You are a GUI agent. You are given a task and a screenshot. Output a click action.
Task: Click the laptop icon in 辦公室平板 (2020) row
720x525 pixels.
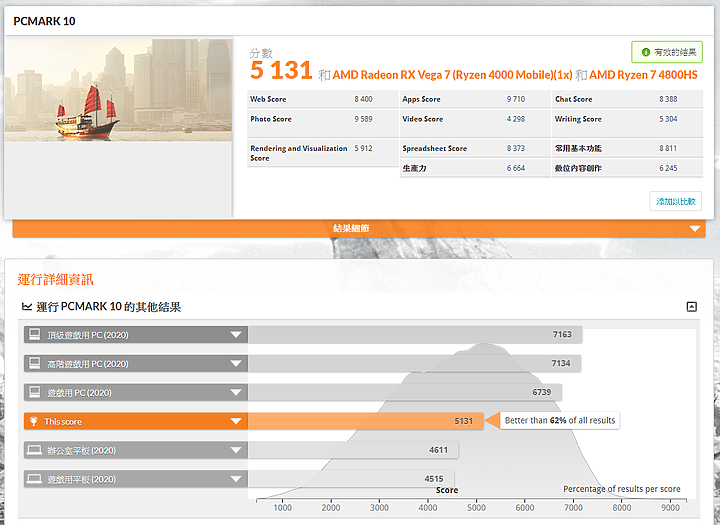34,450
